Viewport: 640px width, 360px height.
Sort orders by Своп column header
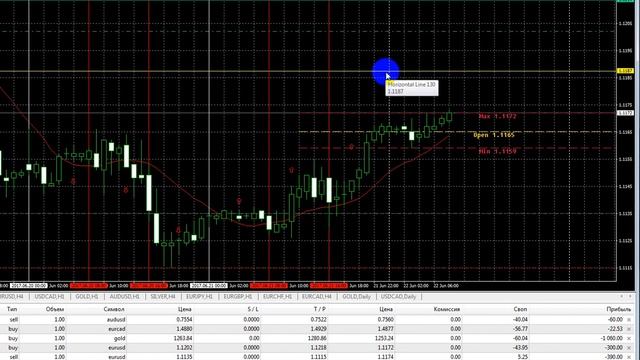click(520, 309)
